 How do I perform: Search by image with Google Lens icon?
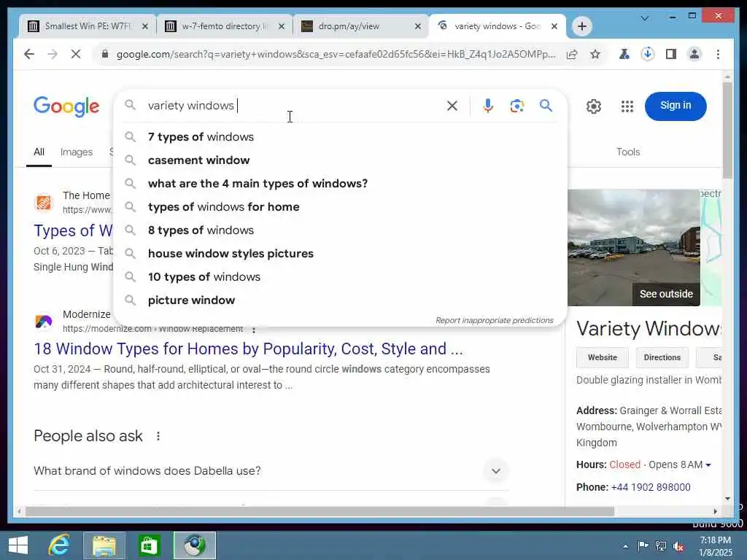(x=517, y=106)
